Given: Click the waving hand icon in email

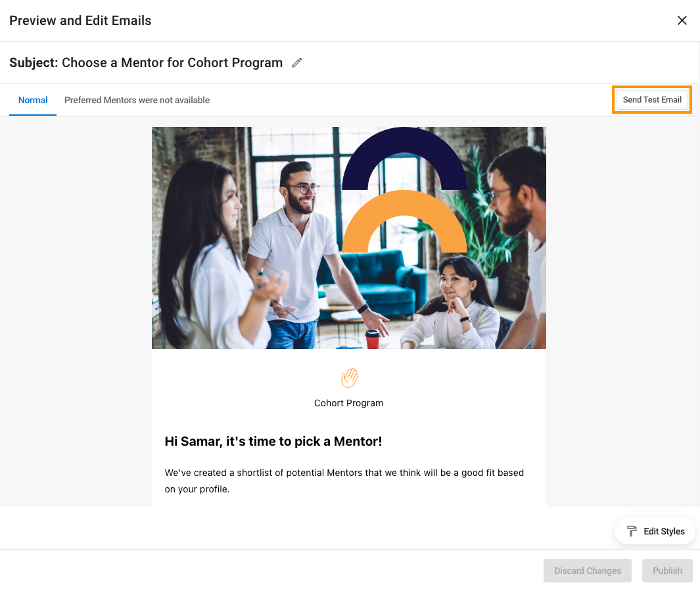Looking at the screenshot, I should coord(349,377).
